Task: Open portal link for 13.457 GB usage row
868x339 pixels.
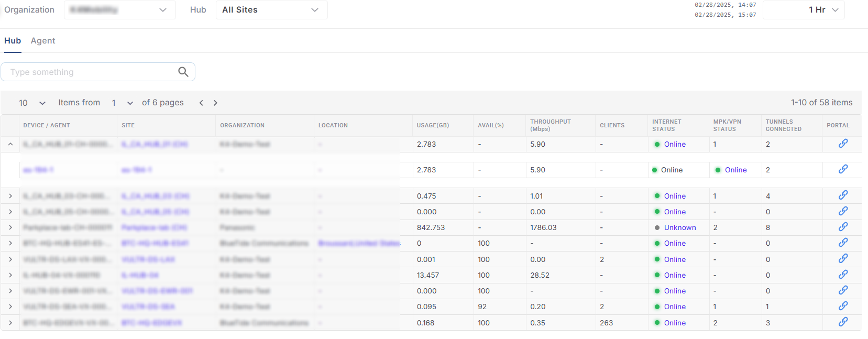Action: tap(843, 275)
